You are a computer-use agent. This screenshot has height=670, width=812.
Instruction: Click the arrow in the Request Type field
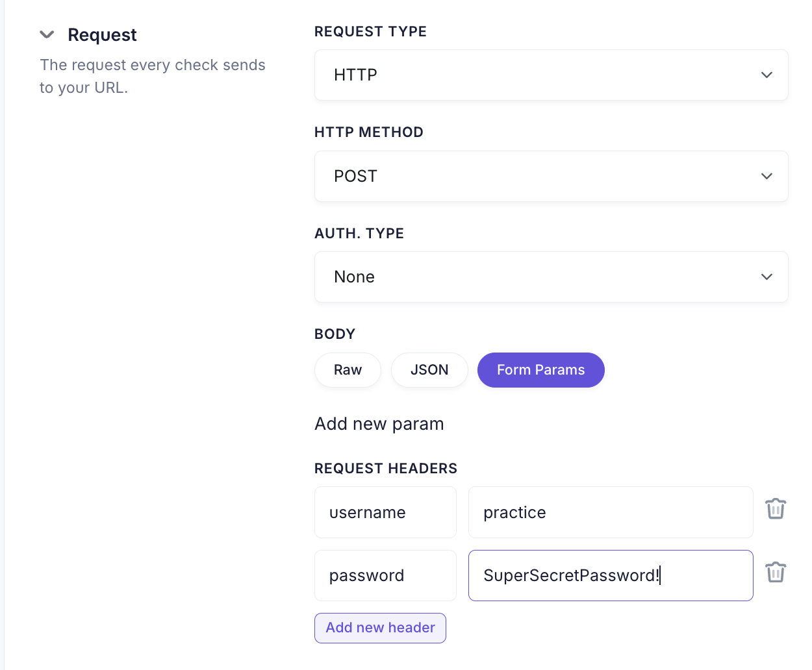point(767,75)
